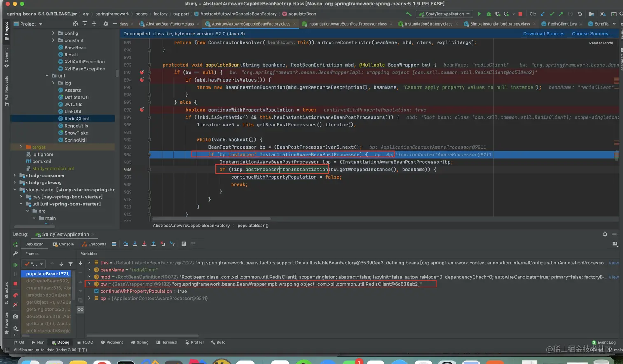The image size is (623, 364).
Task: Push commits using the green Git arrow
Action: [x=561, y=14]
